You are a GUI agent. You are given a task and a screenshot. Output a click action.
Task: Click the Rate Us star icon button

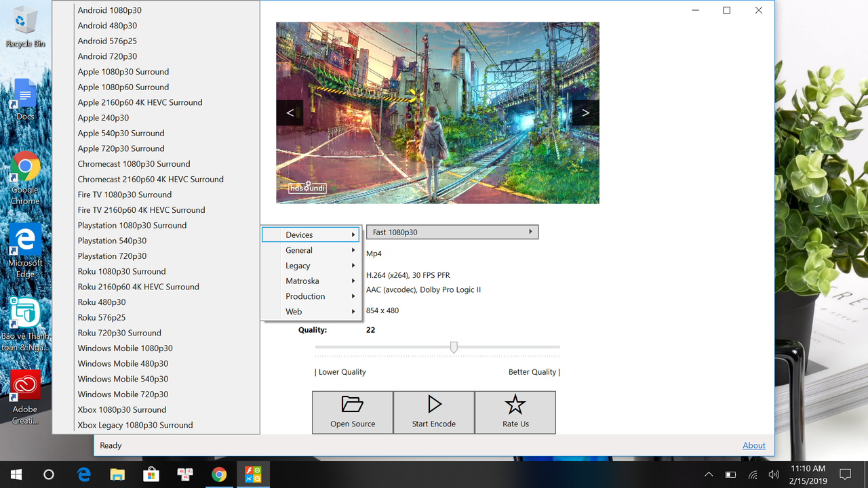pos(515,412)
